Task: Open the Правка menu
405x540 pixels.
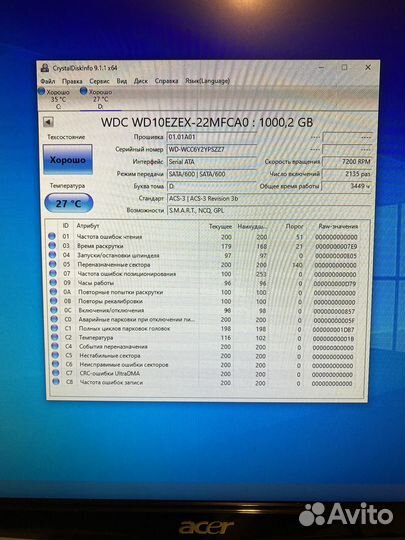Action: tap(72, 81)
